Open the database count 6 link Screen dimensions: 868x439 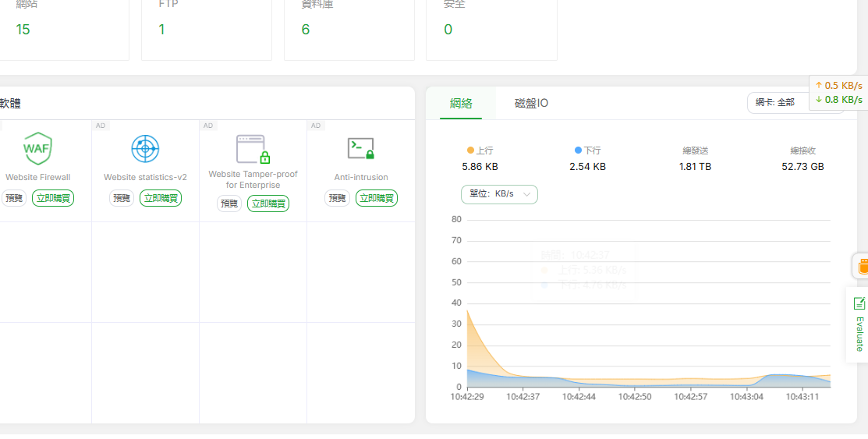(306, 30)
